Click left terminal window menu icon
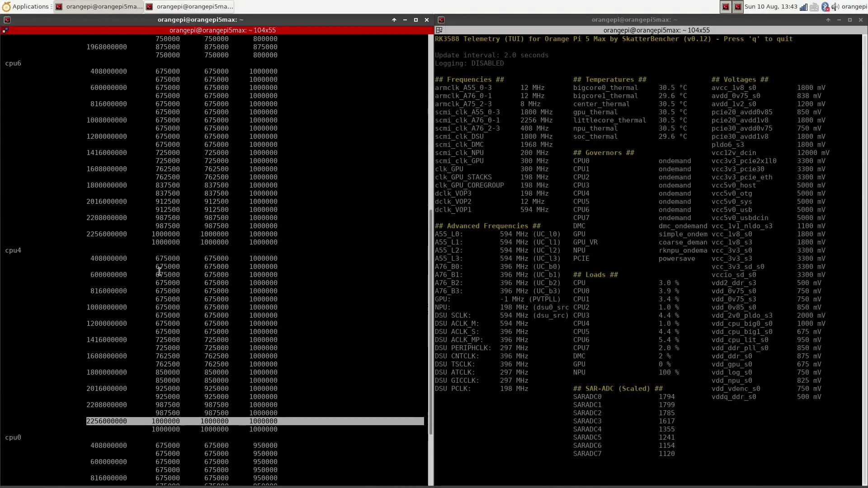Image resolution: width=868 pixels, height=488 pixels. [7, 20]
